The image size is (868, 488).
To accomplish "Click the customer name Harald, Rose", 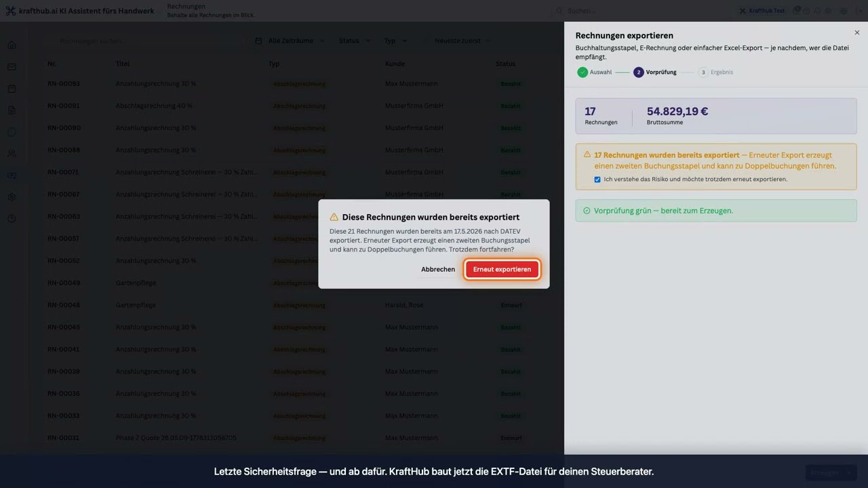I will [x=403, y=305].
